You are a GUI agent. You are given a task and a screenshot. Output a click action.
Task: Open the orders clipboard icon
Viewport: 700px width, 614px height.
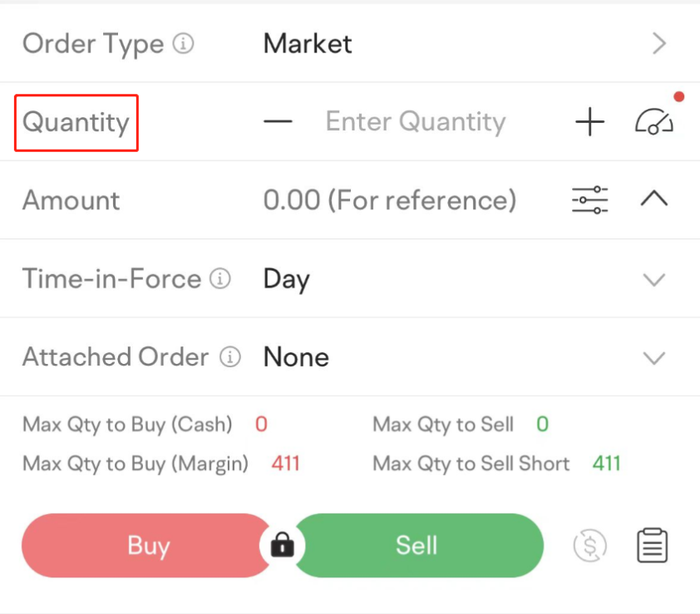point(653,545)
